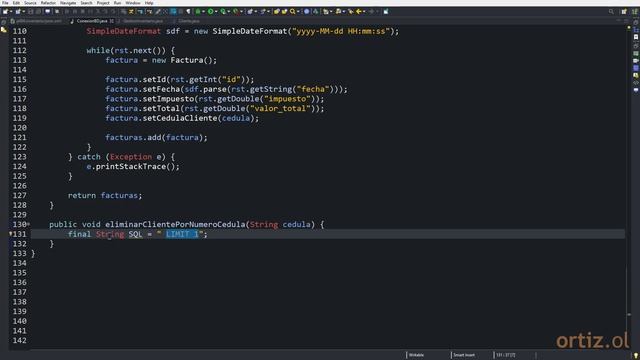Click the while(rst.next()) statement
Screen dimensions: 640x360
pyautogui.click(x=131, y=51)
